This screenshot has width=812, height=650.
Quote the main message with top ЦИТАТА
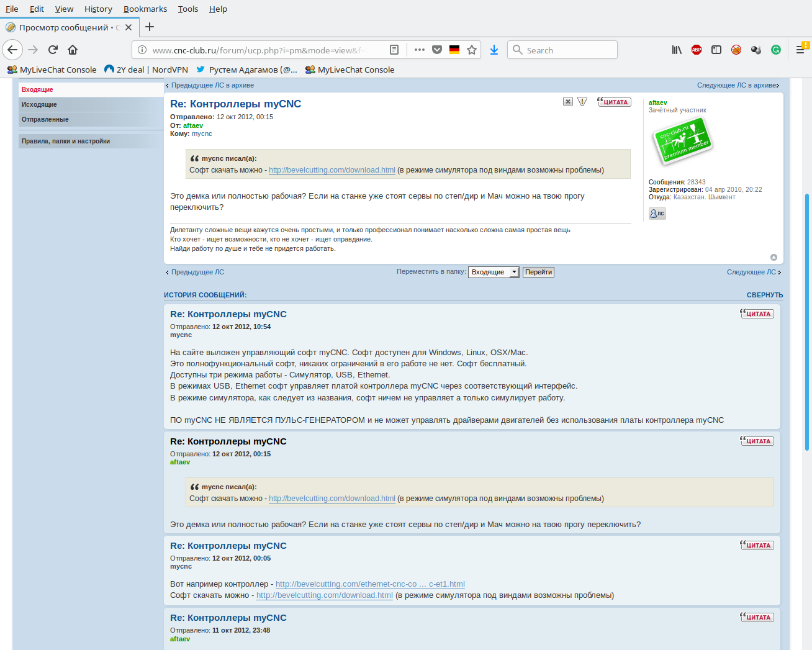pos(614,102)
